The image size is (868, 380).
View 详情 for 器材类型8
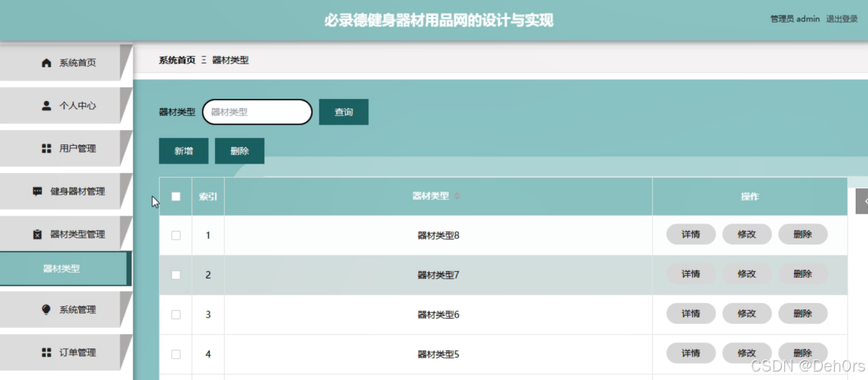click(x=691, y=234)
